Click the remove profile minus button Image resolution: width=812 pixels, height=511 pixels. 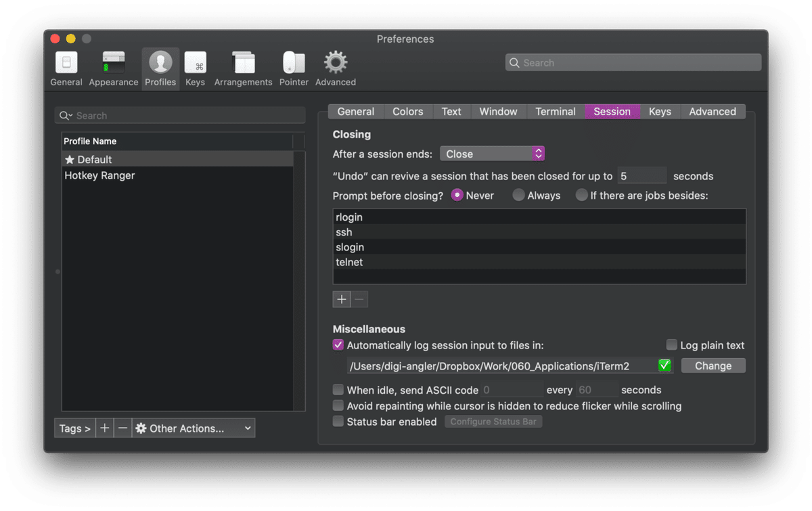coord(122,428)
